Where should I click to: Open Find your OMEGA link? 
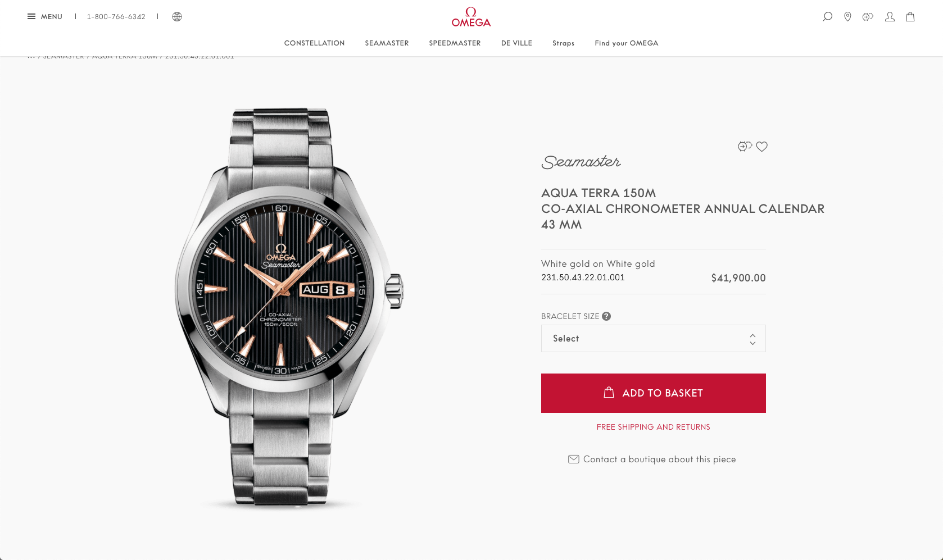pyautogui.click(x=627, y=43)
